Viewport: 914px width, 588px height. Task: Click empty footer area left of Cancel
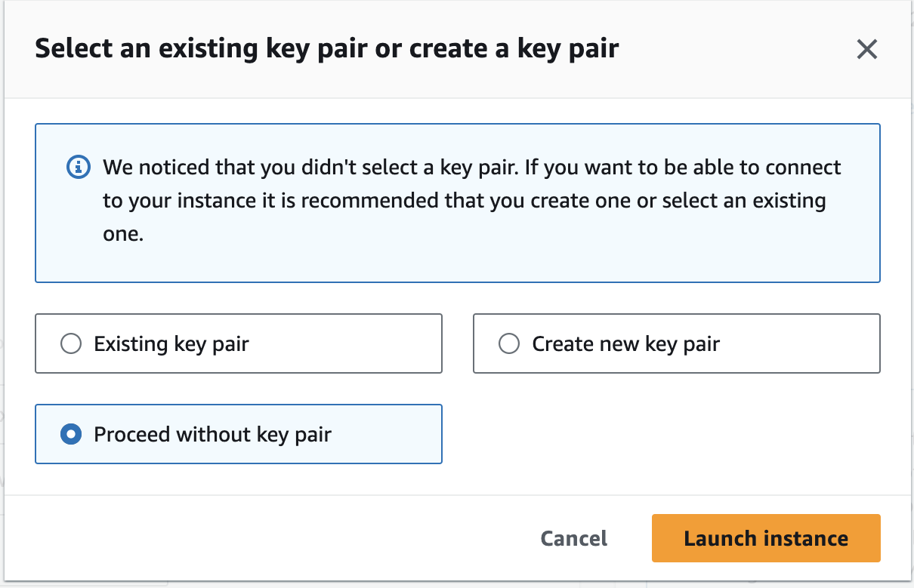[264, 538]
